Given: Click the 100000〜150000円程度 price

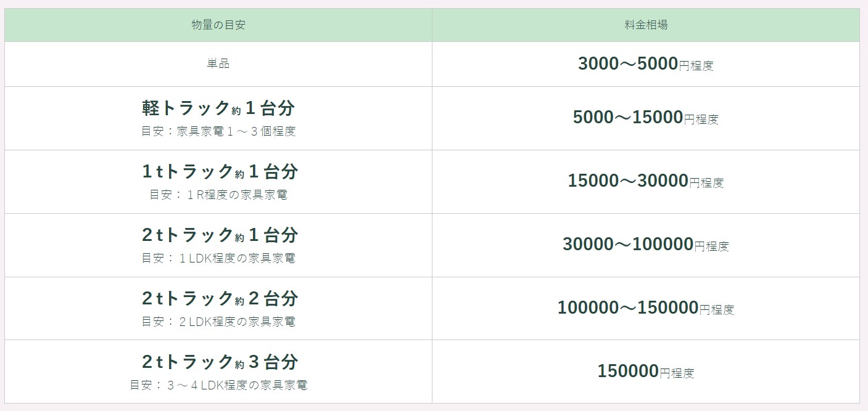Looking at the screenshot, I should 645,308.
